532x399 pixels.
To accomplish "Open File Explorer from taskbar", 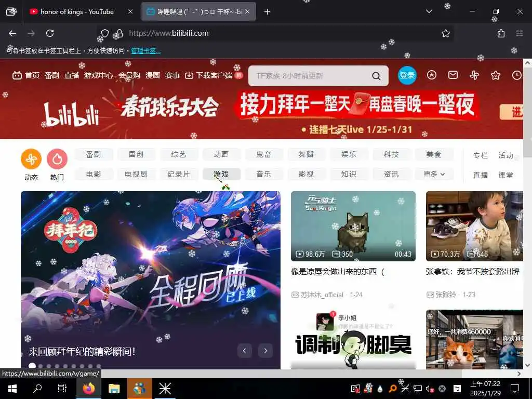I will pos(114,389).
